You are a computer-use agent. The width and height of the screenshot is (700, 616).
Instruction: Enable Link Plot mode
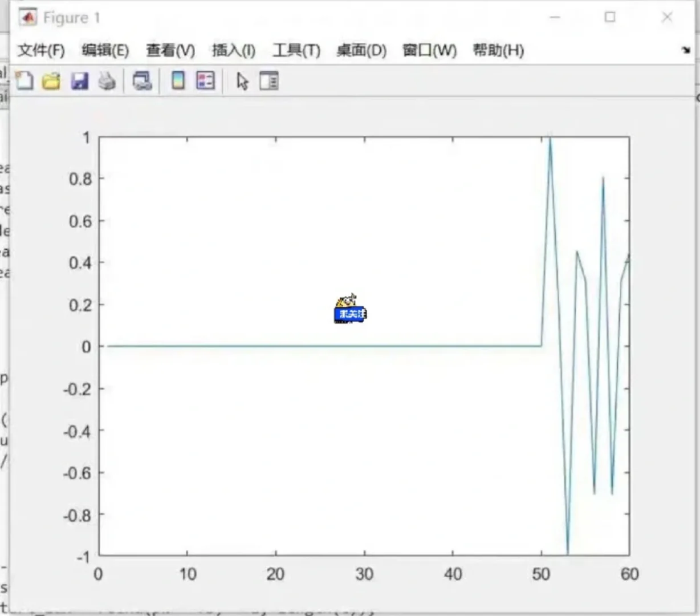click(x=142, y=81)
